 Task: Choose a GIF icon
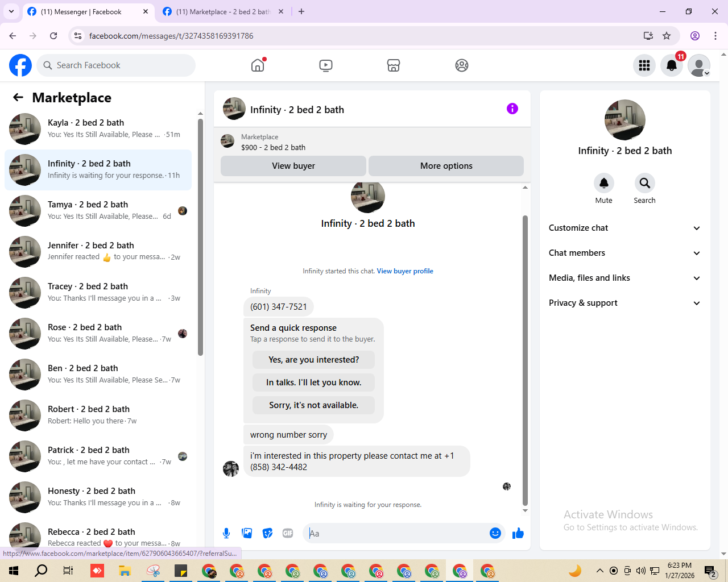[x=288, y=533]
